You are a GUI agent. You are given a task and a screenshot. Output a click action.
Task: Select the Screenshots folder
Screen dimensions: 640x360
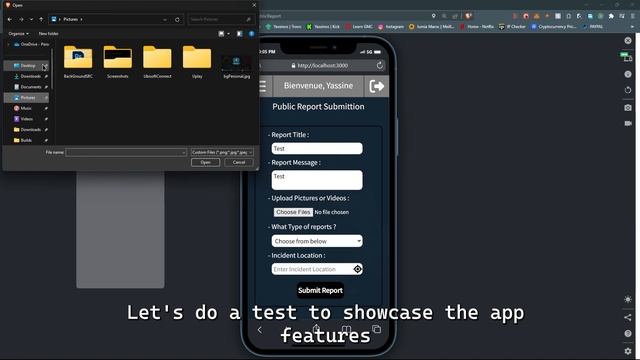point(118,62)
